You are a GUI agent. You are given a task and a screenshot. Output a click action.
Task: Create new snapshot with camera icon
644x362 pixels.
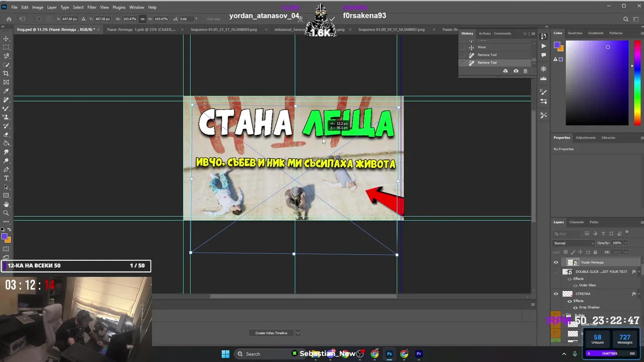tap(516, 71)
